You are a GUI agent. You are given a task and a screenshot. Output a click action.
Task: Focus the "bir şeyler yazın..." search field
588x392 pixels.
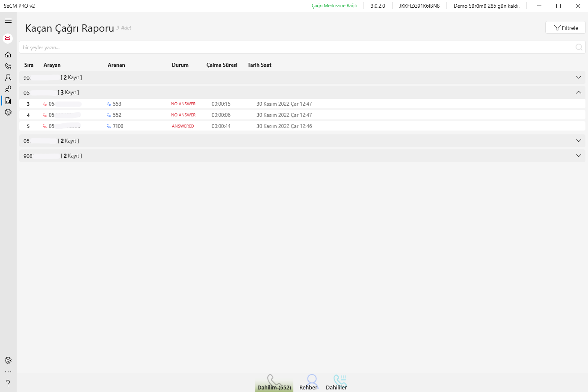295,48
